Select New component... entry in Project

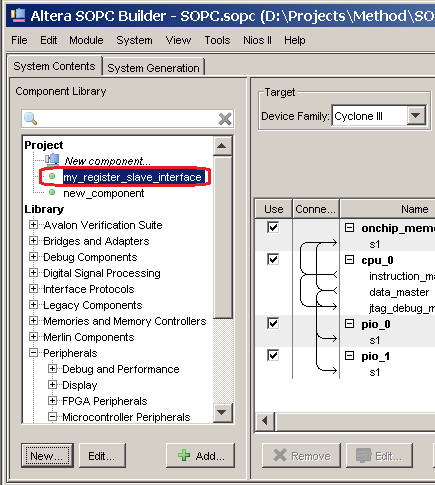click(x=107, y=161)
